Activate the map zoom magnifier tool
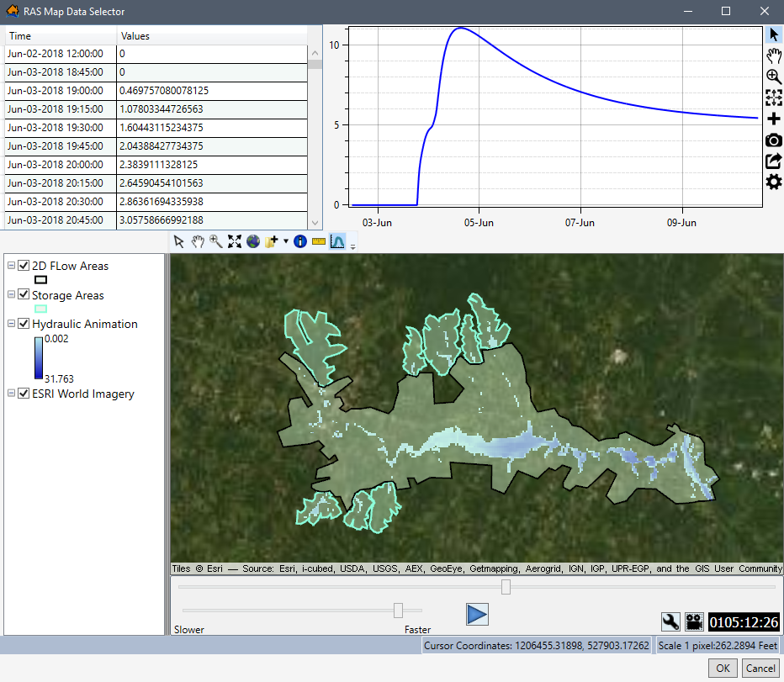The width and height of the screenshot is (784, 682). (x=215, y=241)
